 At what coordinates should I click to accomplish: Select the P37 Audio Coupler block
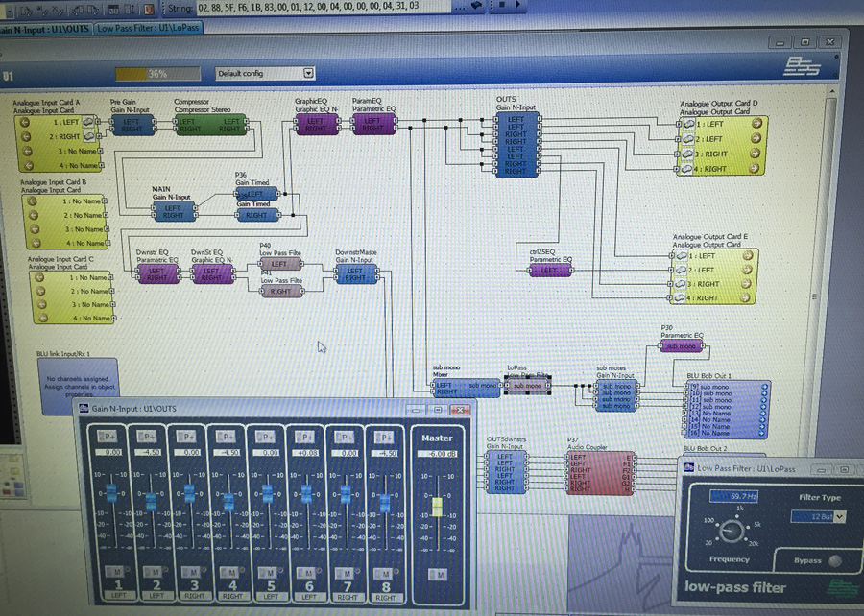[x=601, y=472]
